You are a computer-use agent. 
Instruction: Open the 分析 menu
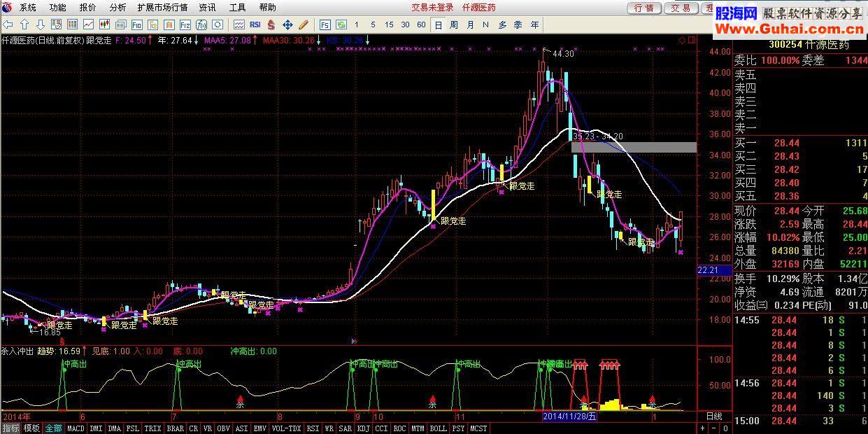118,7
